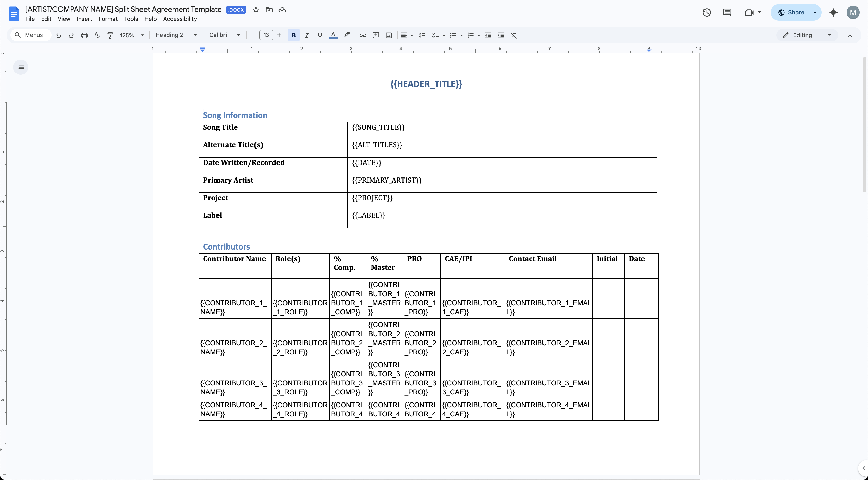Click the undo icon
This screenshot has height=480, width=868.
coord(59,35)
